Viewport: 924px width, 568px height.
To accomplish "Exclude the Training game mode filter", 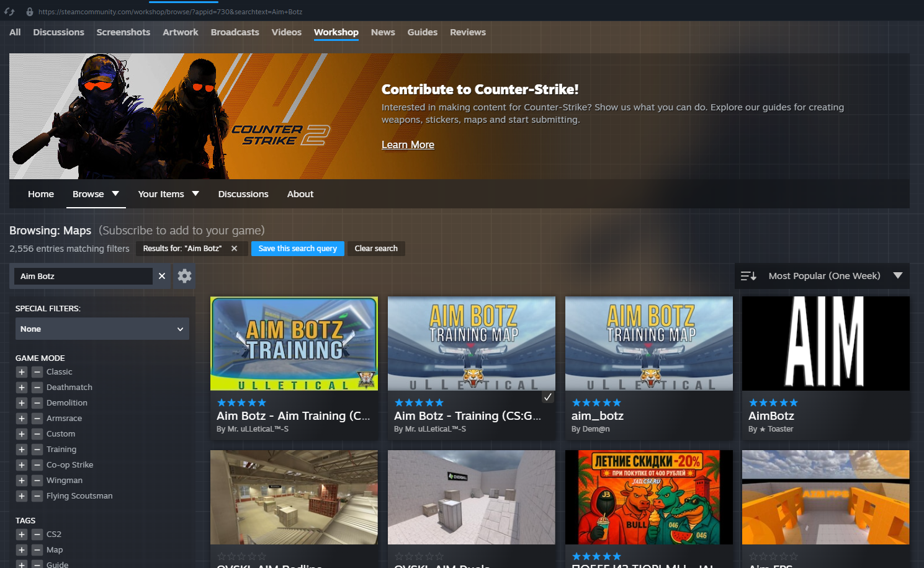I will [37, 450].
